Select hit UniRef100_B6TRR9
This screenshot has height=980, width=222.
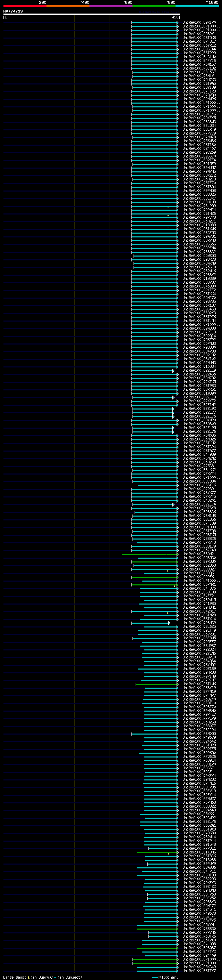(199, 53)
